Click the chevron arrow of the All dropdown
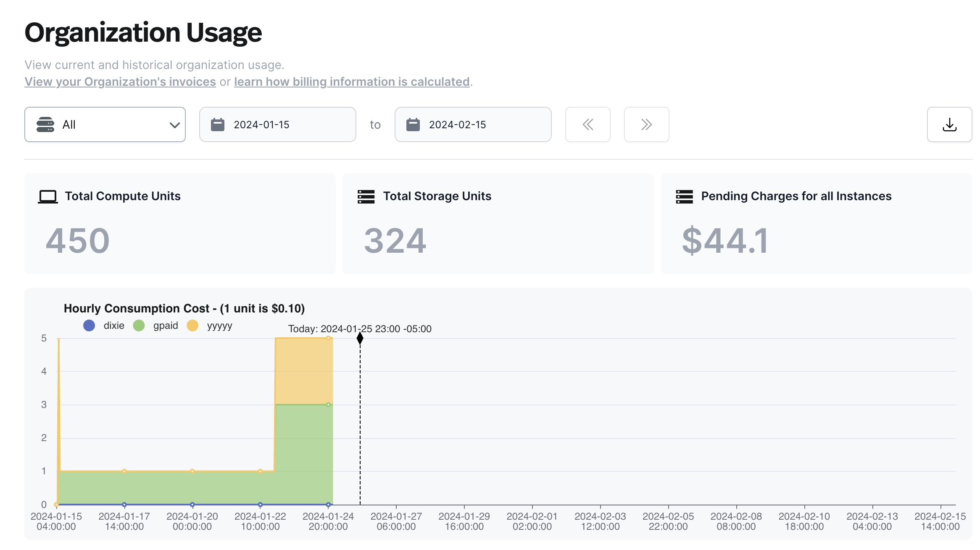Image resolution: width=980 pixels, height=550 pixels. [x=174, y=125]
